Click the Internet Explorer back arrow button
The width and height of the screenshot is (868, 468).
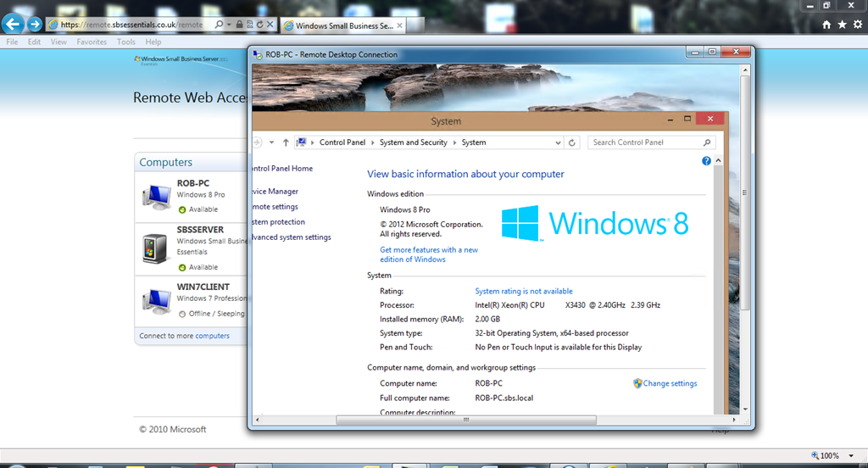click(x=13, y=24)
